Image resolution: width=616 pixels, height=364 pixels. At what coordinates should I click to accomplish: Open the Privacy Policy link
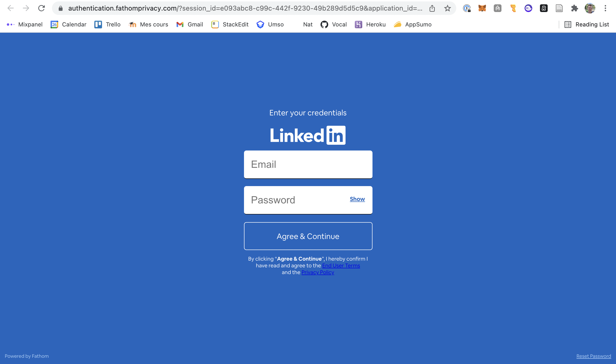click(318, 272)
